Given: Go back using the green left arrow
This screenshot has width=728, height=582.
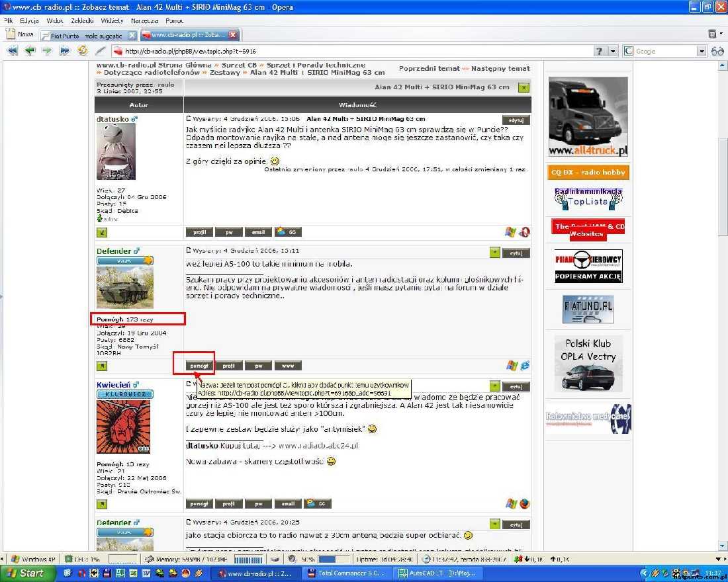Looking at the screenshot, I should (30, 50).
